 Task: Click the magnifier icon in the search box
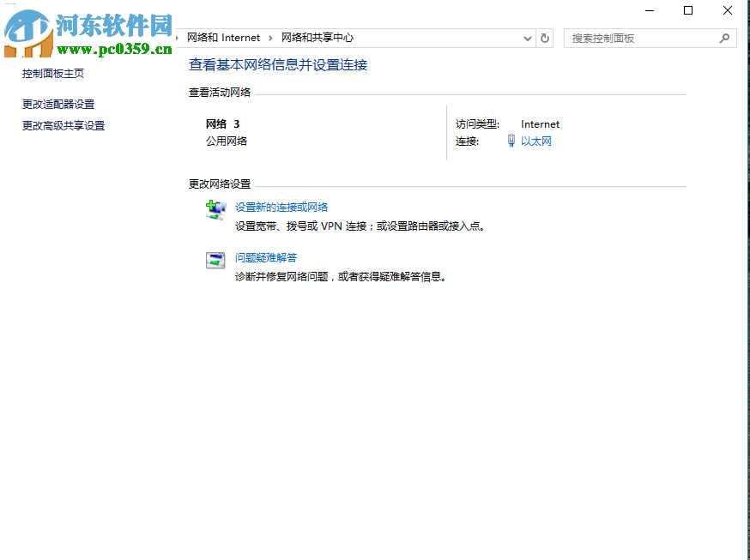725,38
